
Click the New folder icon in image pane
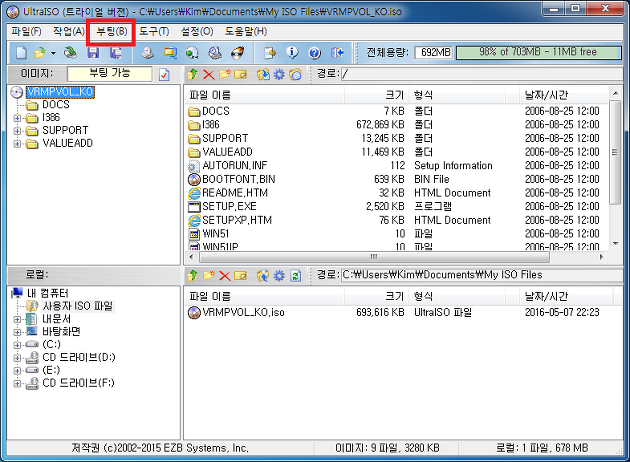(x=225, y=74)
